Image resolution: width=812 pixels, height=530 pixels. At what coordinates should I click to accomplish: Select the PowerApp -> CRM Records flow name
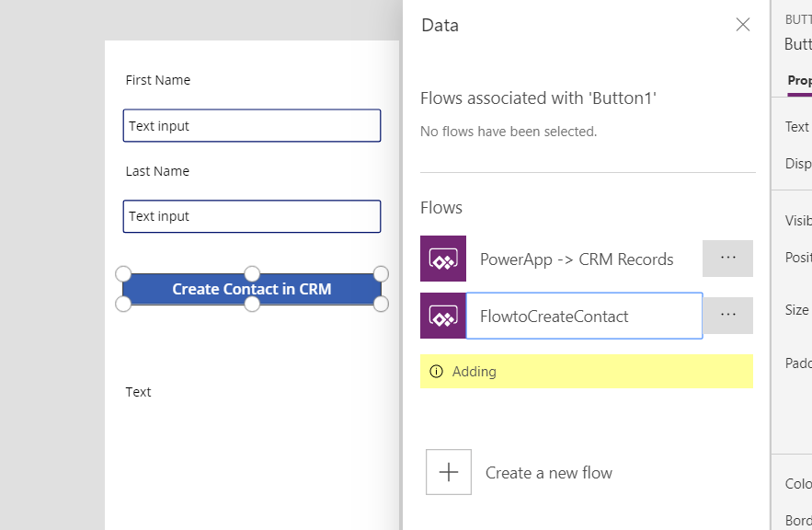coord(577,259)
